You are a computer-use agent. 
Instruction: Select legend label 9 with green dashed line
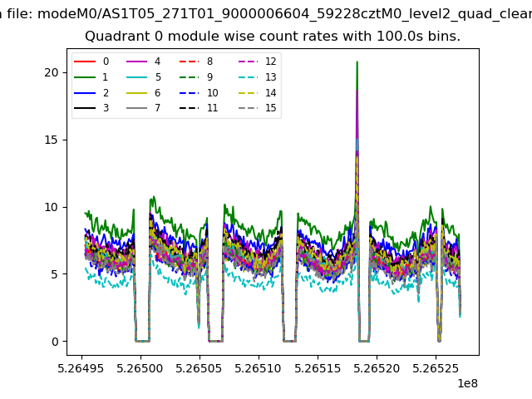tap(209, 77)
